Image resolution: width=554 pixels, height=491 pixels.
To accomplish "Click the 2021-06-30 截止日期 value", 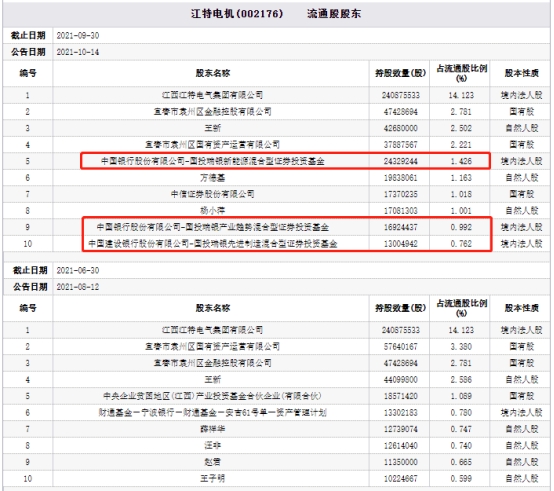I will click(78, 270).
